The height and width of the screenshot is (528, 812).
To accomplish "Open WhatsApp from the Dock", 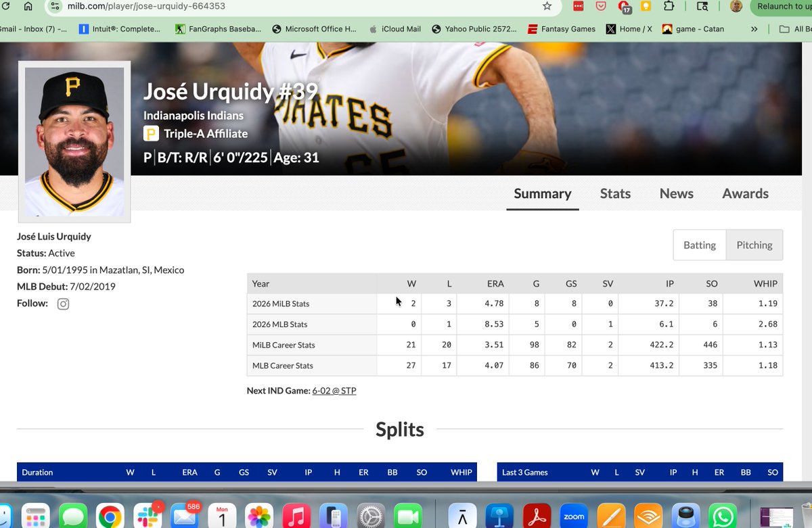I will pyautogui.click(x=723, y=517).
